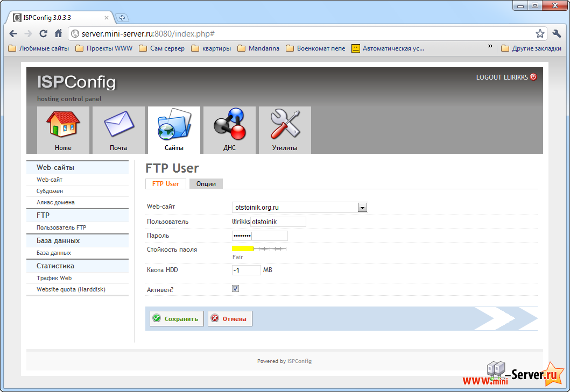This screenshot has width=570, height=392.
Task: Click the green Сохранить checkmark icon
Action: click(x=157, y=318)
